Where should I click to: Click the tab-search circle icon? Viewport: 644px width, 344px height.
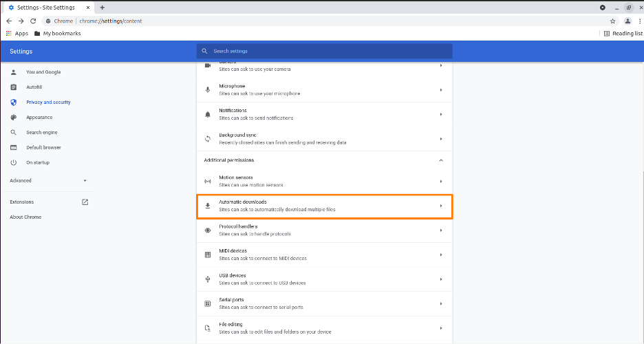(603, 8)
